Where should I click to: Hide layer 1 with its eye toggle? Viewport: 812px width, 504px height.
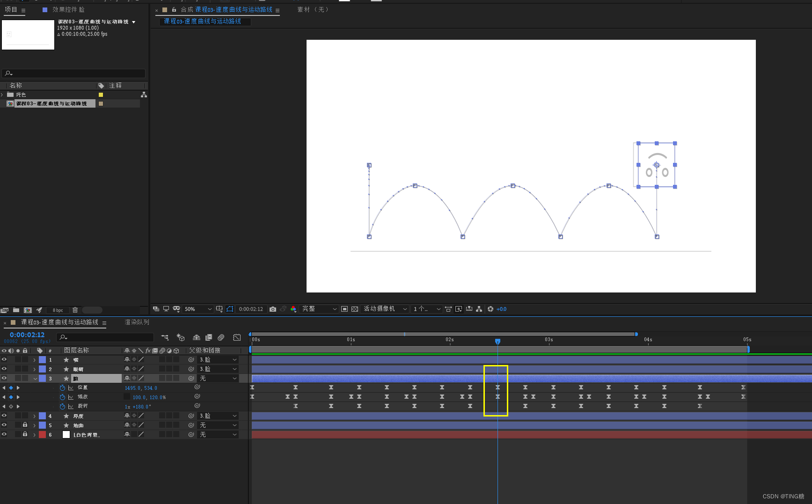pyautogui.click(x=4, y=359)
